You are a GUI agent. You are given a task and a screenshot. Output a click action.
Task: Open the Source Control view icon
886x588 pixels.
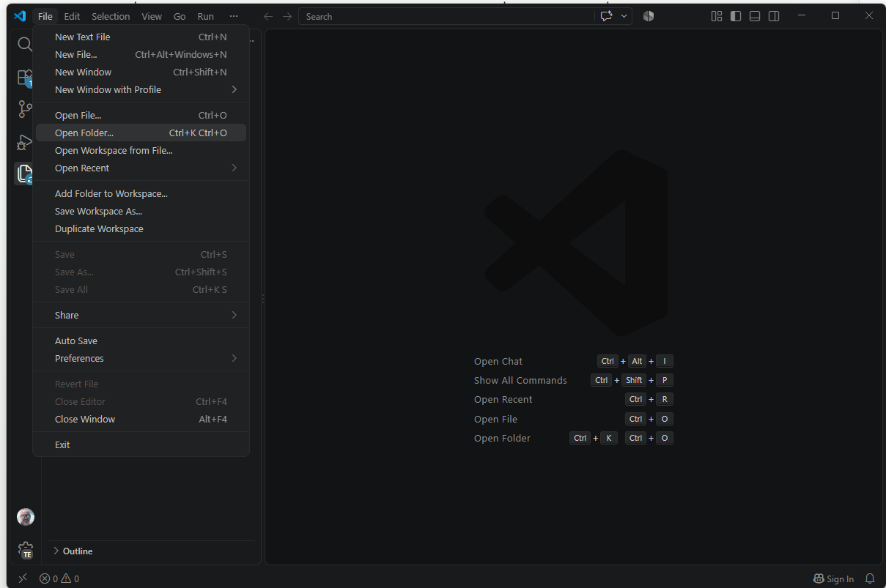click(25, 110)
